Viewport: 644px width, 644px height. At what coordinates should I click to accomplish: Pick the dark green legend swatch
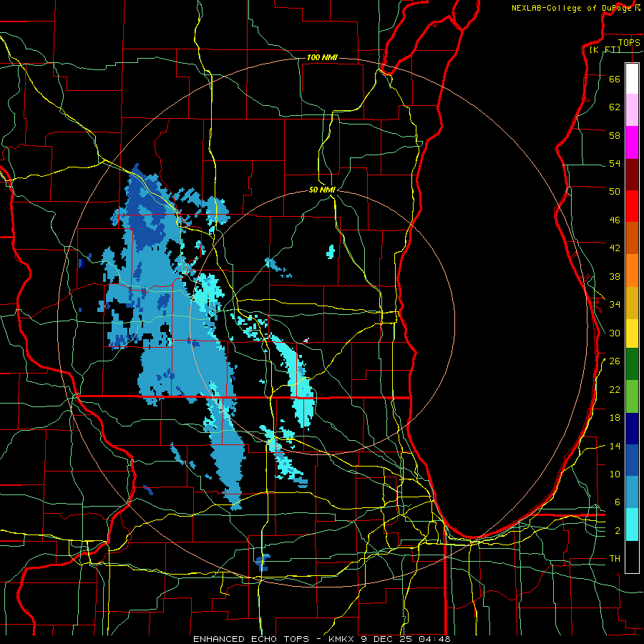[x=632, y=364]
